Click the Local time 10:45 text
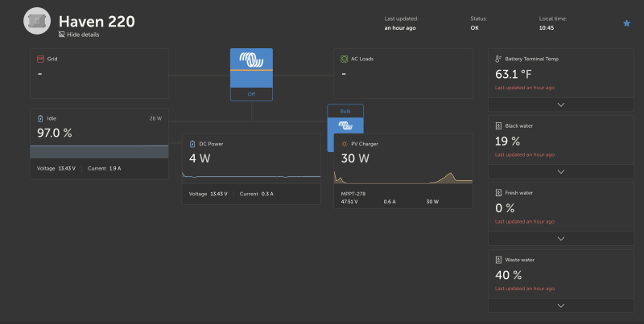This screenshot has width=644, height=324. pyautogui.click(x=547, y=28)
